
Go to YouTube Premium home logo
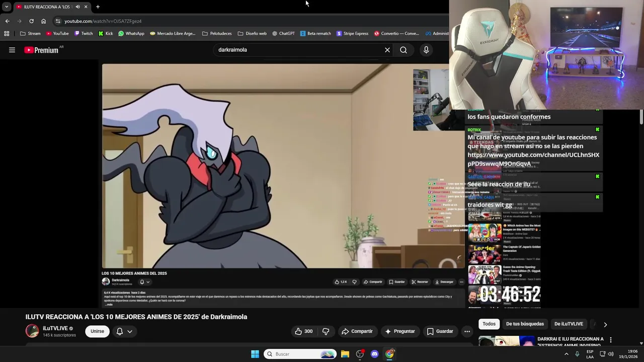[41, 50]
